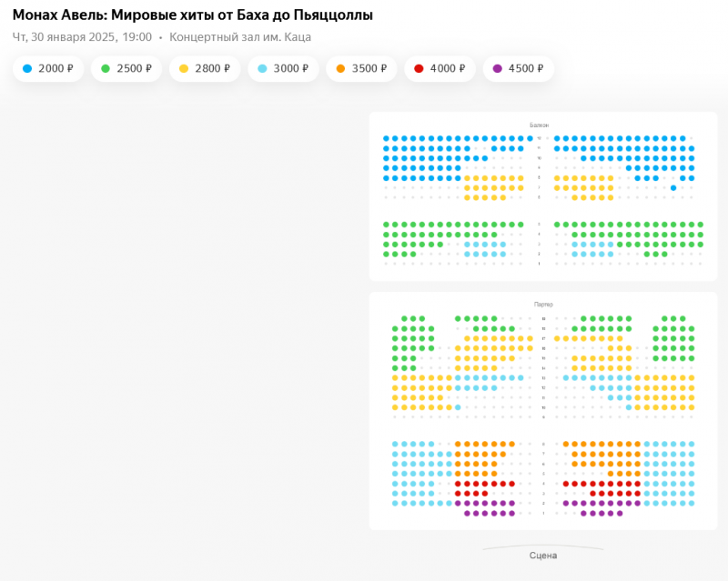The image size is (728, 581).
Task: Select the leftmost orange seat in parterre row 8
Action: point(458,444)
